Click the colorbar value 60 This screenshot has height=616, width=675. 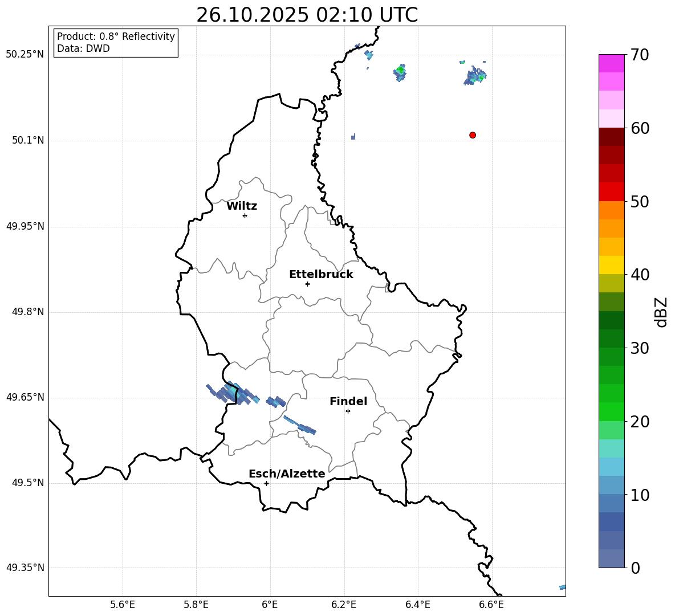(640, 128)
